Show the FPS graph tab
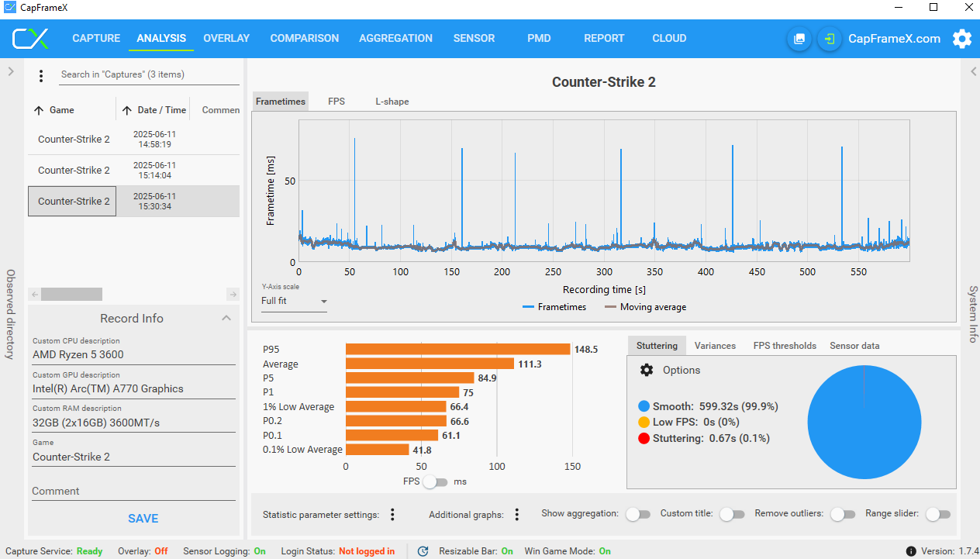Image resolution: width=980 pixels, height=559 pixels. (336, 102)
